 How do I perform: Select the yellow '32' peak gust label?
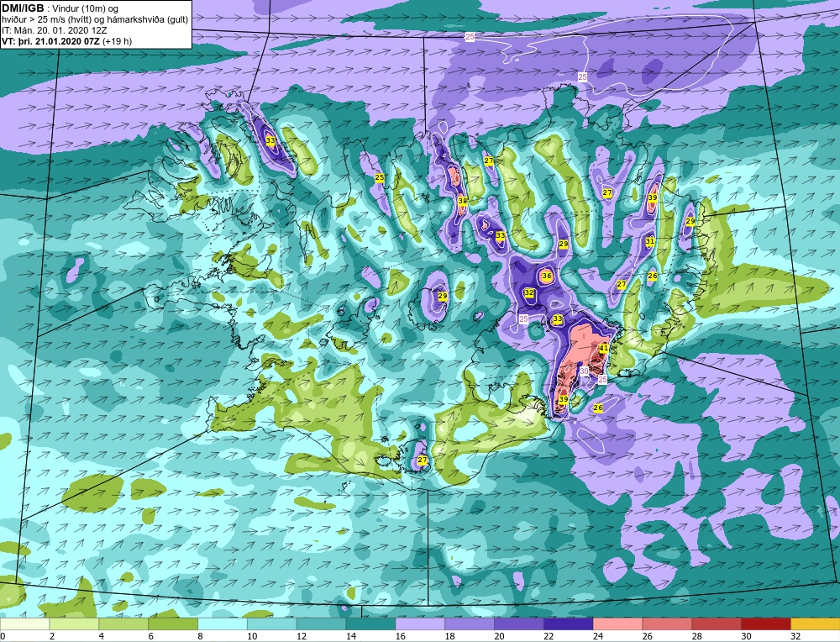click(529, 292)
